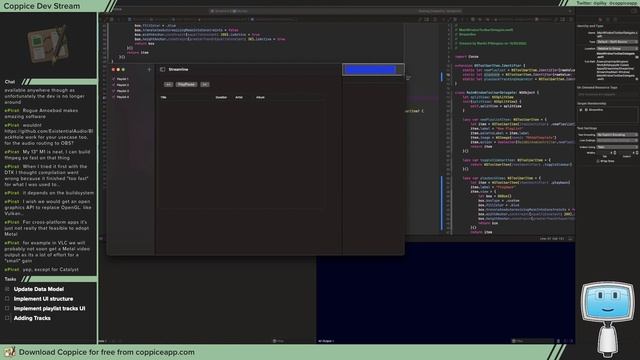The height and width of the screenshot is (360, 640).
Task: Open the Location dropdown in Xcode inspector
Action: coord(616,49)
